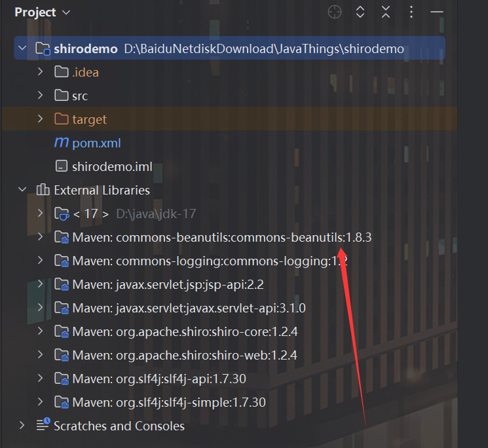The height and width of the screenshot is (448, 488).
Task: Expand the slf4j-simple 1.7.30 library
Action: coord(41,402)
